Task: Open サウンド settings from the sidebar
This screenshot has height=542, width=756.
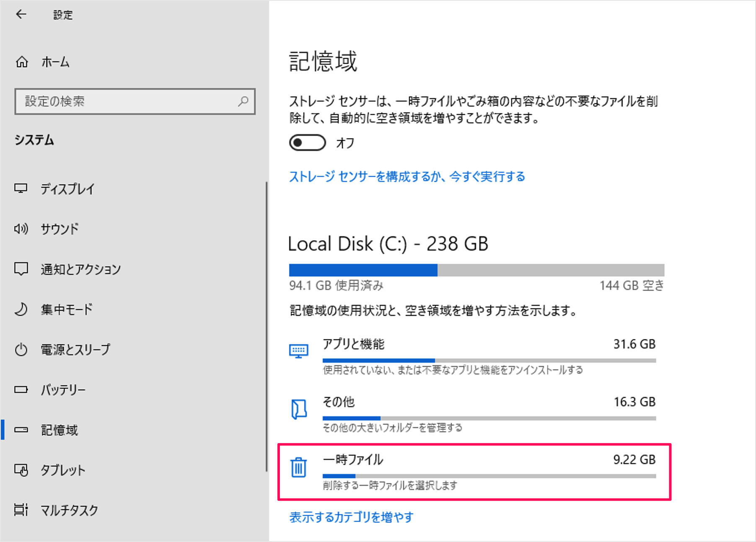Action: click(21, 229)
